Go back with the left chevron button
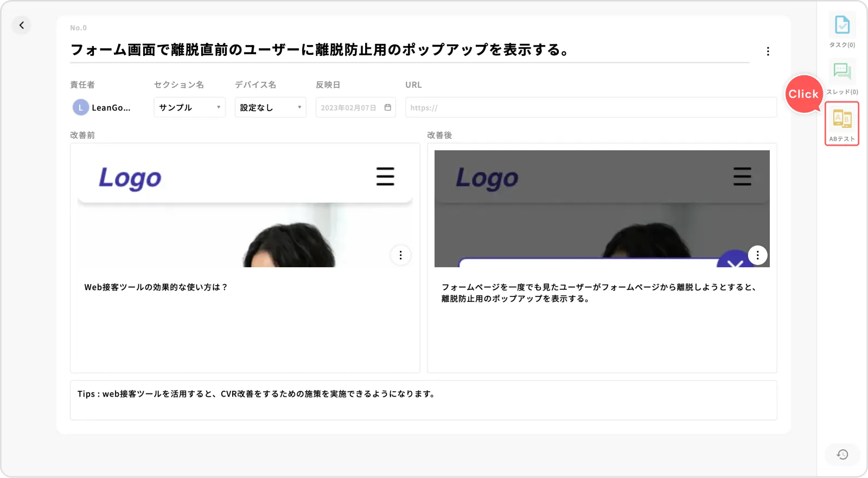The image size is (868, 478). tap(22, 25)
